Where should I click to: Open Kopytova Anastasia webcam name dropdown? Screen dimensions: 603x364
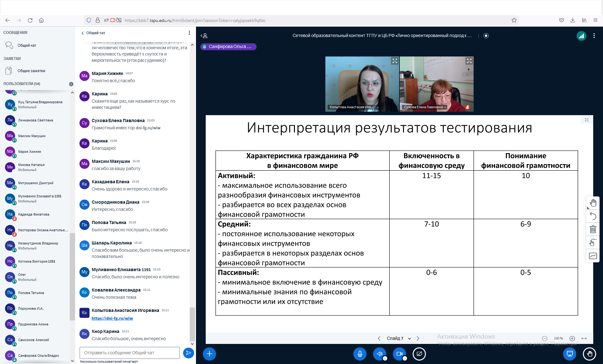(x=354, y=107)
